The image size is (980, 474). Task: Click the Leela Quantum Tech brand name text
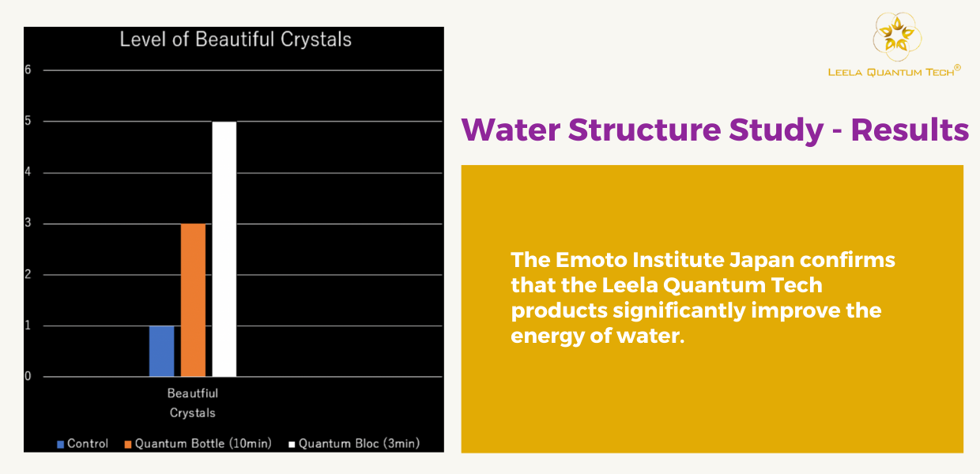point(893,72)
